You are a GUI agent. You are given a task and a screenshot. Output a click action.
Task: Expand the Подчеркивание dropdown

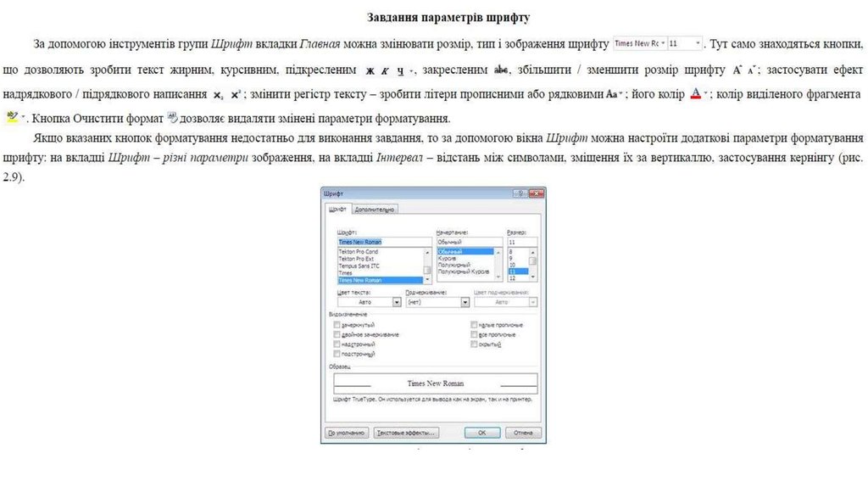(465, 301)
